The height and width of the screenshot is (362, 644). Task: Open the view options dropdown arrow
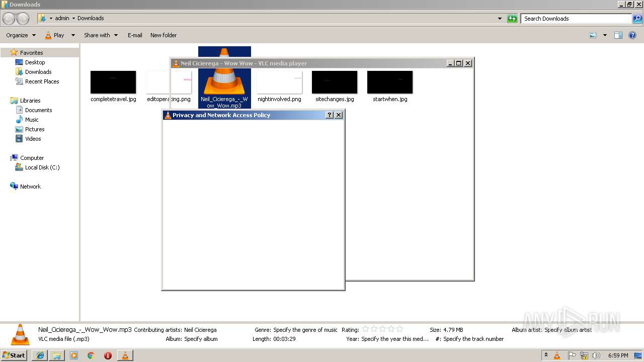coord(605,35)
